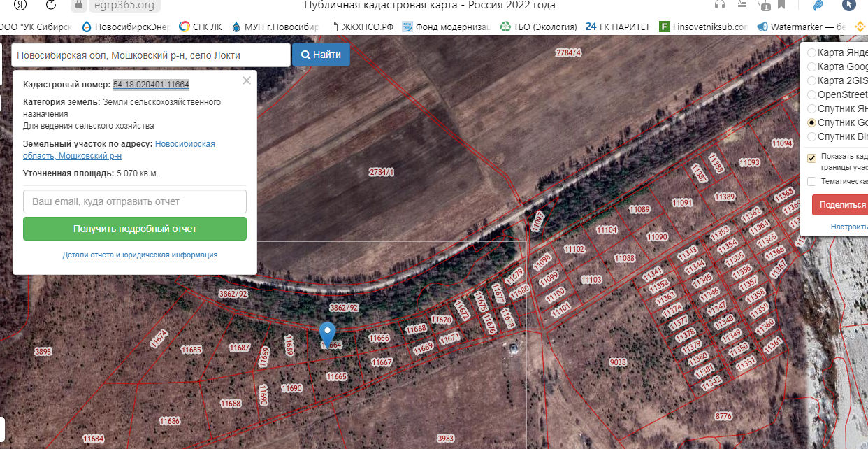Click the red Поделиться button
Screen dimensions: 868x449
[x=840, y=205]
